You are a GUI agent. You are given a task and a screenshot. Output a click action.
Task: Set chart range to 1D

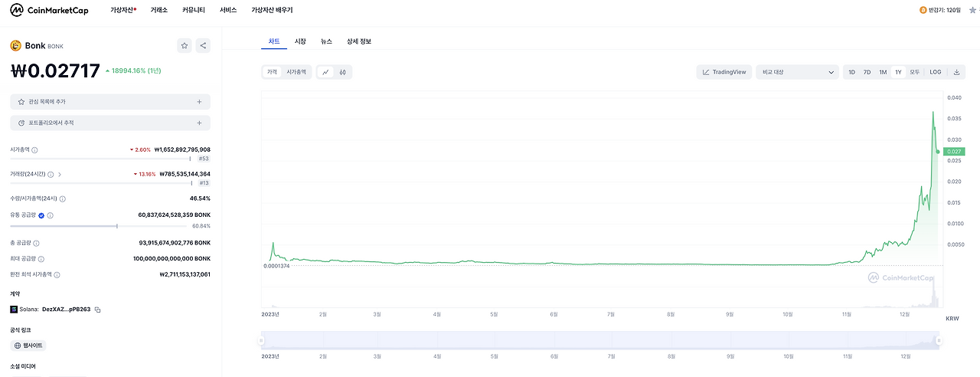point(851,72)
